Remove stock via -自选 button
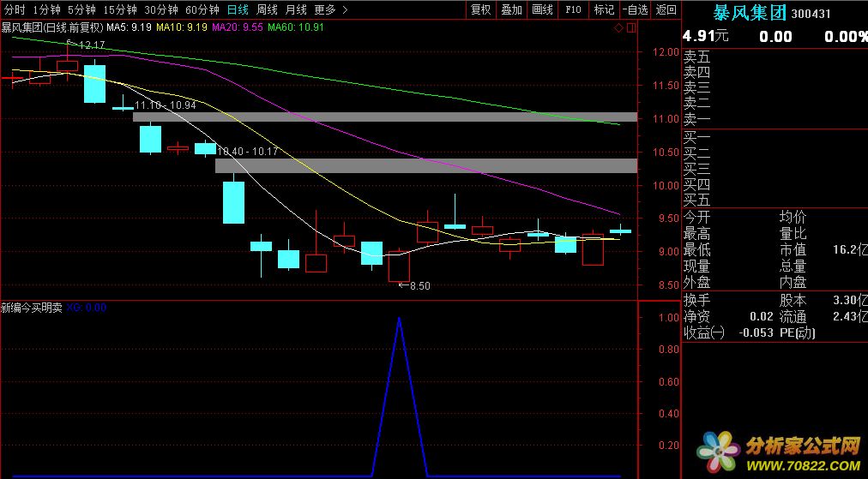This screenshot has width=868, height=479. [x=635, y=9]
